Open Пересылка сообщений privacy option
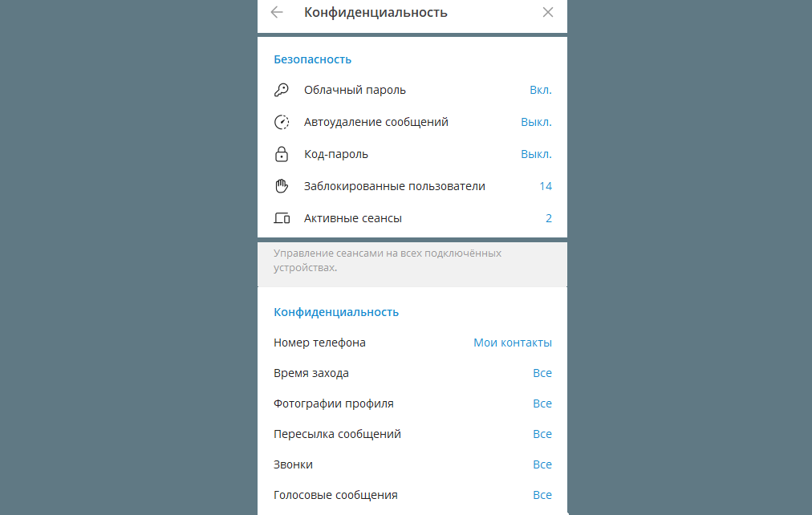Screen dimensions: 812x515 point(412,434)
